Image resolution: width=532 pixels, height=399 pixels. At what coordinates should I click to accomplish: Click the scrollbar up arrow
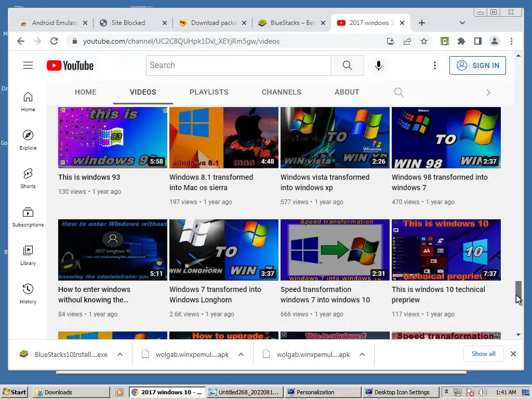click(518, 55)
